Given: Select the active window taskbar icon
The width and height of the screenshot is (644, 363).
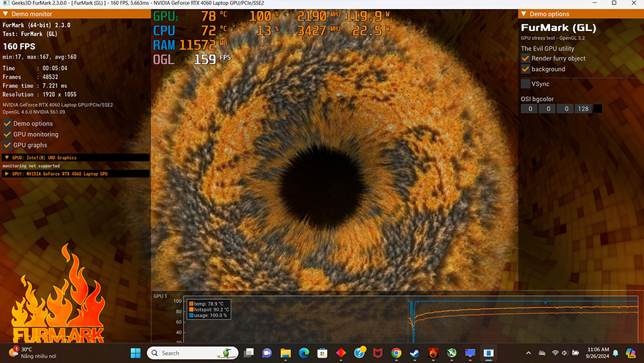Looking at the screenshot, I should click(x=488, y=353).
